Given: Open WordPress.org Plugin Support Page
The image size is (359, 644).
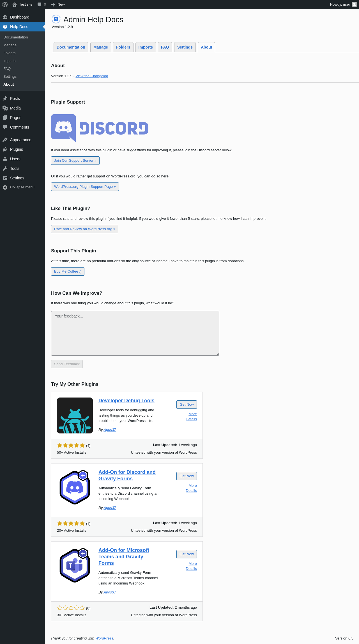Looking at the screenshot, I should pos(85,187).
